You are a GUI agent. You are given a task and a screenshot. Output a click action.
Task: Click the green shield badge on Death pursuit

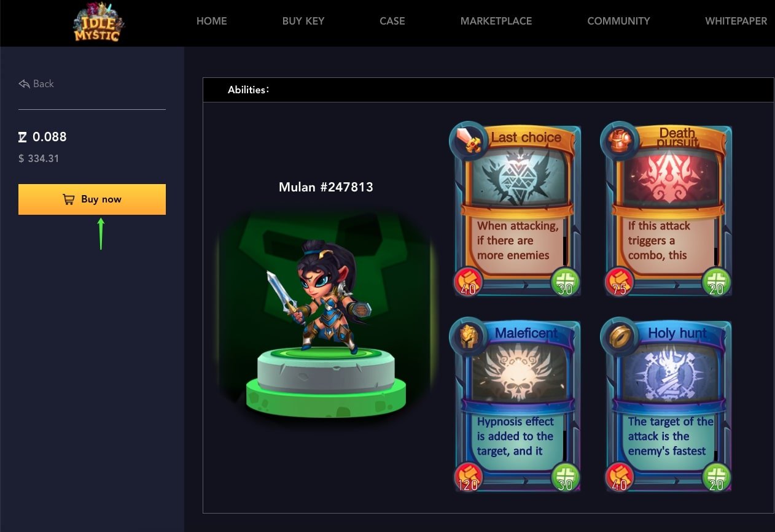[716, 282]
